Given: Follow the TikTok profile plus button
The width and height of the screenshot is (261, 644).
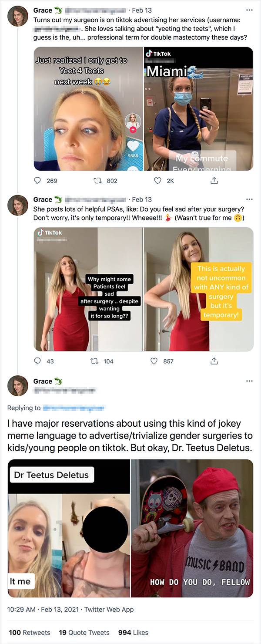Looking at the screenshot, I should click(133, 129).
